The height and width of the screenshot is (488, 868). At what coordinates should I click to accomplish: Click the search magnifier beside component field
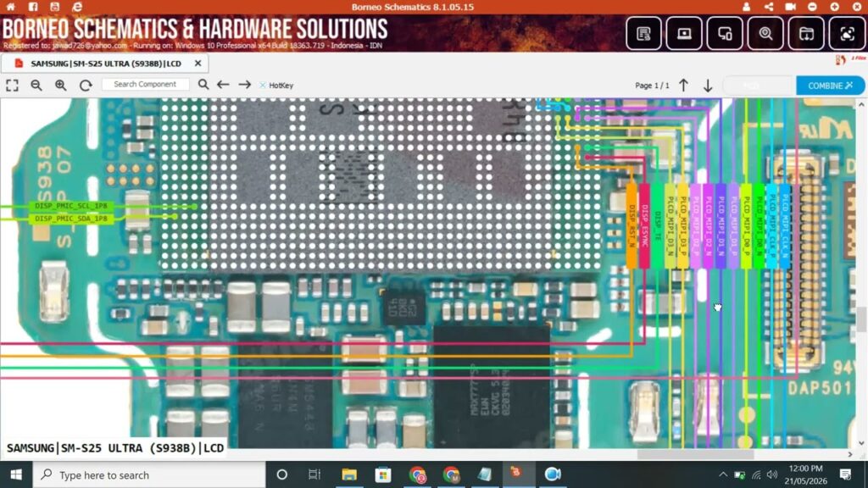pyautogui.click(x=203, y=85)
